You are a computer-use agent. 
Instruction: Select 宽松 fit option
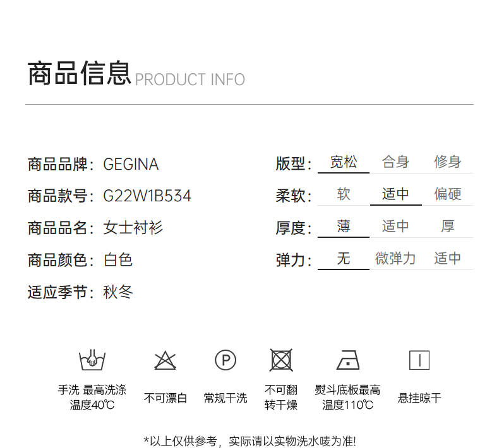[x=344, y=163]
